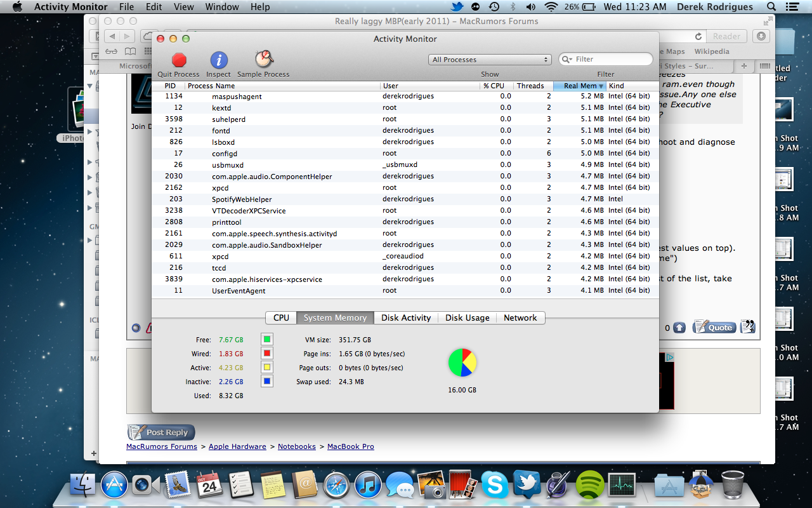Open the Window menu
812x508 pixels.
tap(222, 7)
